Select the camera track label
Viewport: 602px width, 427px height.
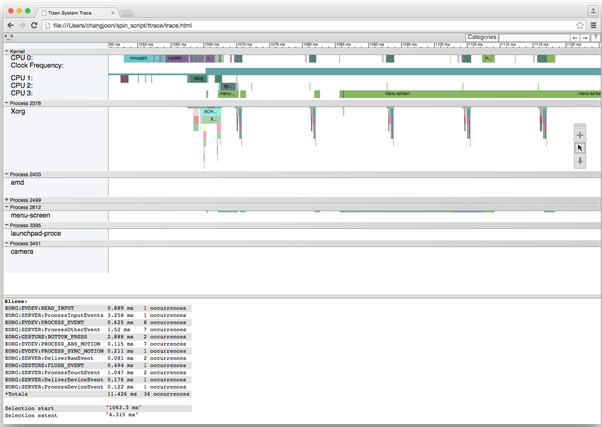point(22,252)
